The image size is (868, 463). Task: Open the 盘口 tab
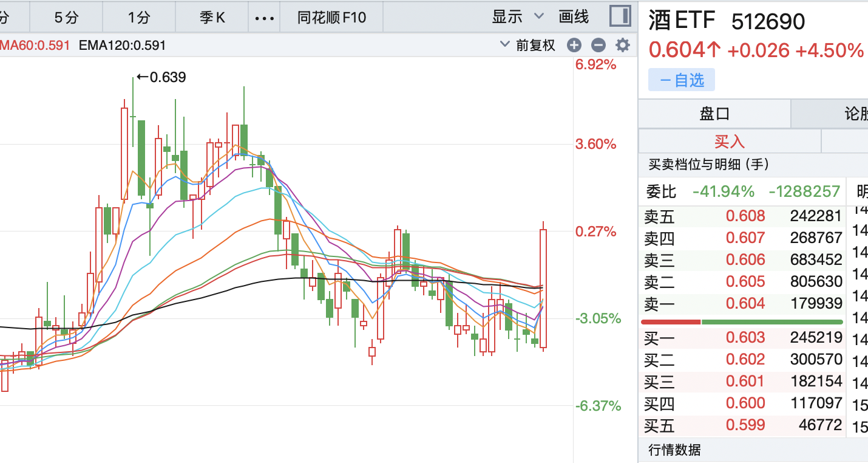(714, 114)
